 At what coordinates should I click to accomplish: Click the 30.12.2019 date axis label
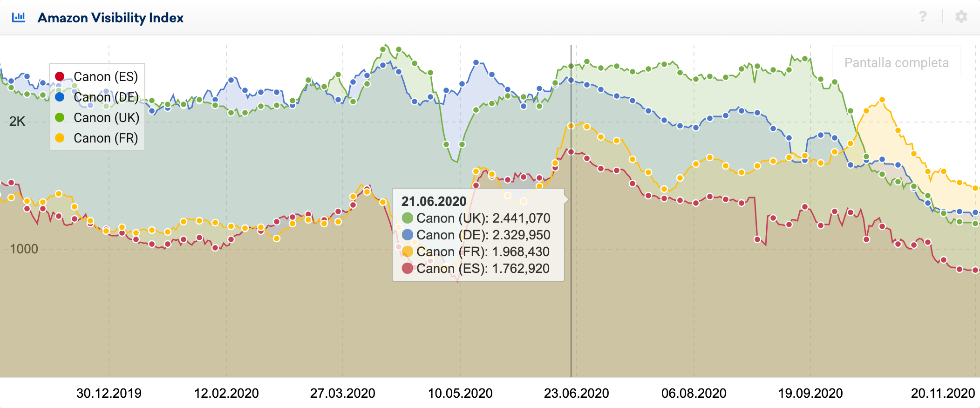tap(109, 394)
